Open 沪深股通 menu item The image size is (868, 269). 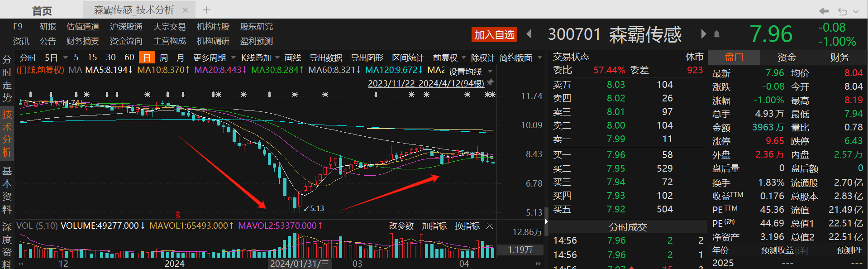126,27
